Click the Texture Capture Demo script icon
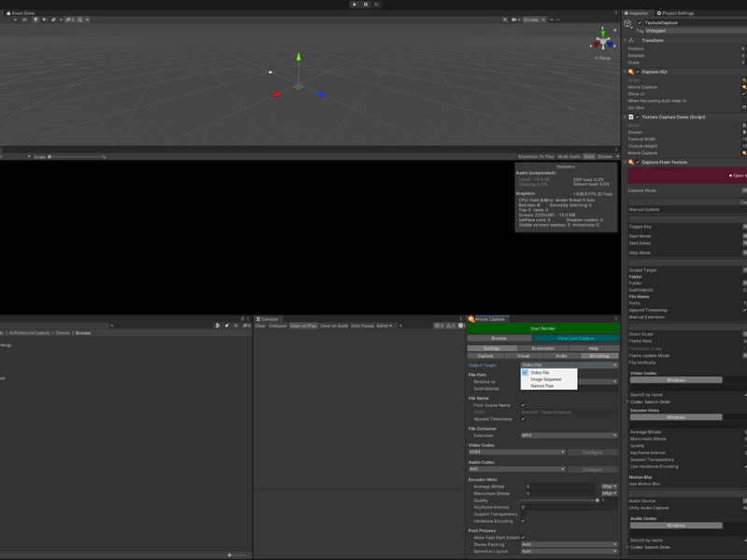Viewport: 747px width, 560px height. click(631, 117)
